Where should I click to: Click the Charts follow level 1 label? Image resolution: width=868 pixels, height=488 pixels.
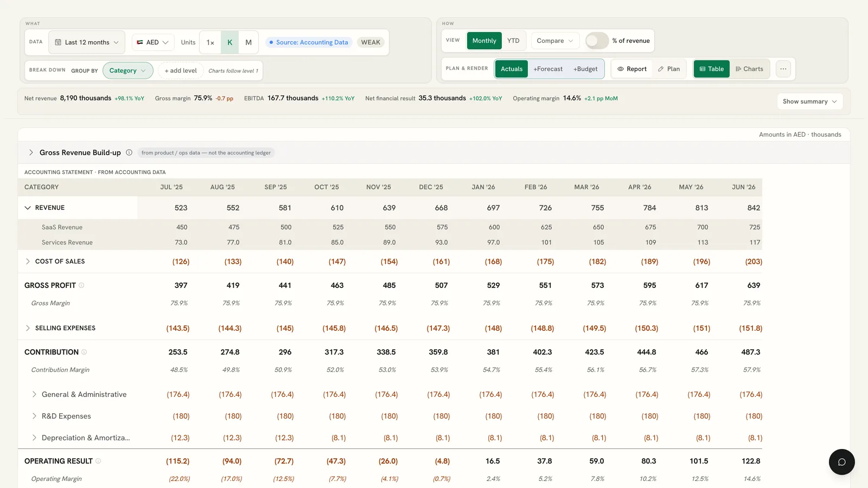[x=233, y=70]
